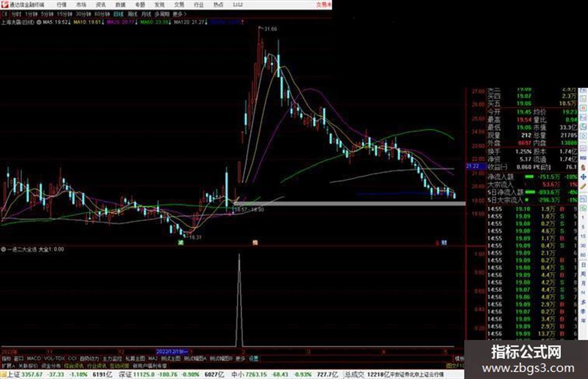This screenshot has width=588, height=379.
Task: Select the 月线 monthly chart tab
Action: point(146,14)
